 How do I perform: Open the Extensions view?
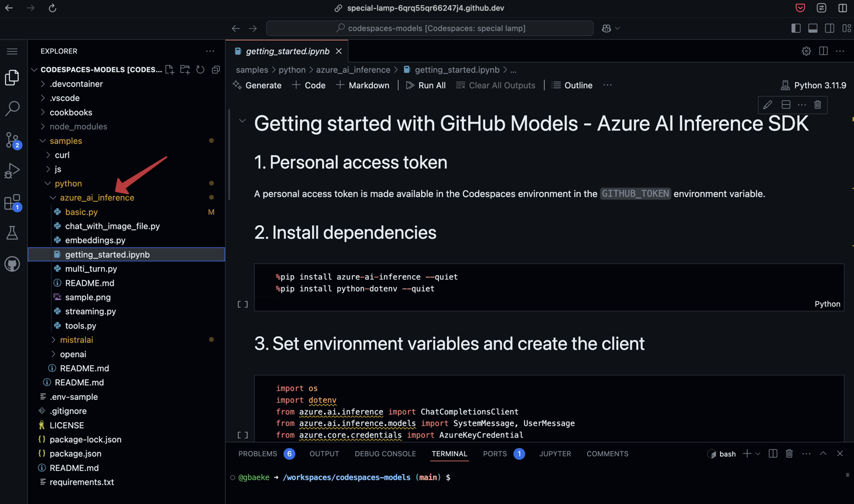point(12,202)
